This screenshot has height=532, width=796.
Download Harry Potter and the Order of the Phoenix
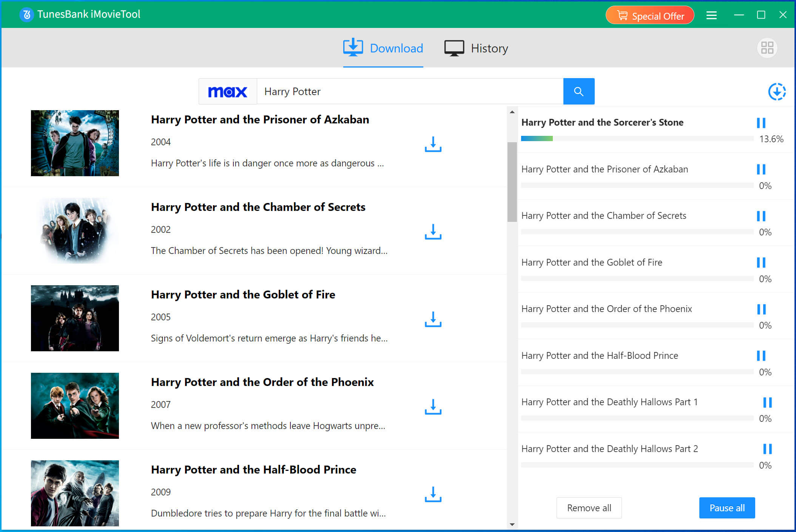433,407
